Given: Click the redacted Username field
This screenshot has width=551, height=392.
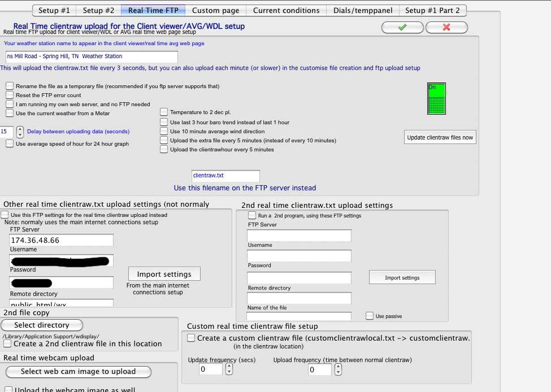Looking at the screenshot, I should pos(61,260).
